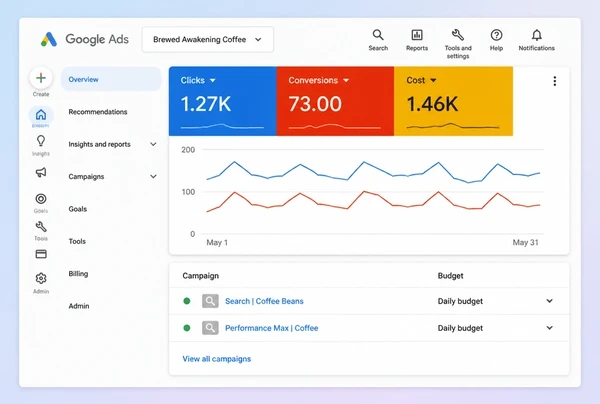This screenshot has width=600, height=404.
Task: Select the Insights lightbulb icon
Action: (x=41, y=141)
